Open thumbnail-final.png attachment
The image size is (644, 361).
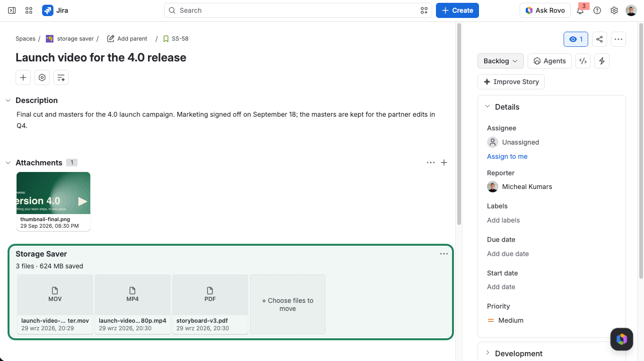pyautogui.click(x=53, y=201)
